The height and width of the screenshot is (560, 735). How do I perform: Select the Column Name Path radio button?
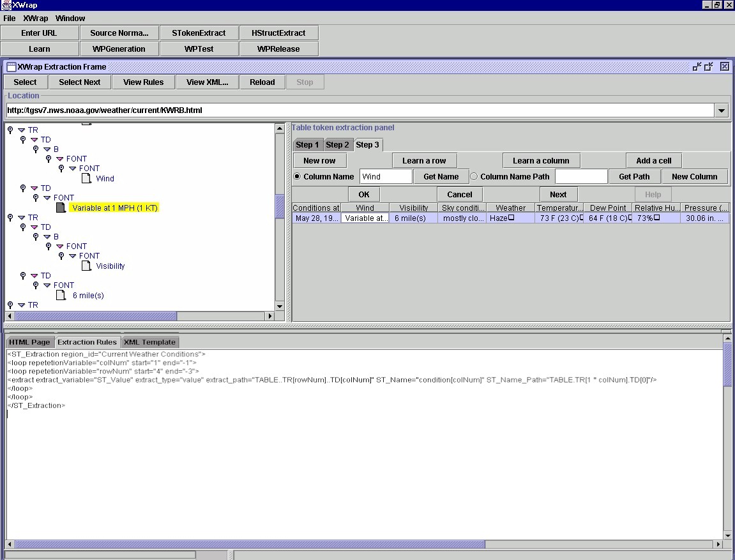point(474,177)
